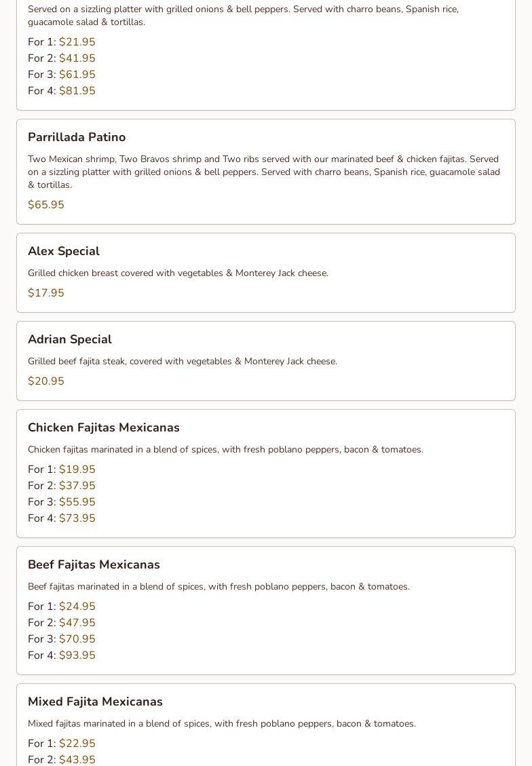Viewport: 532px width, 766px height.
Task: Click the $20.95 Adrian Special price
Action: [46, 381]
